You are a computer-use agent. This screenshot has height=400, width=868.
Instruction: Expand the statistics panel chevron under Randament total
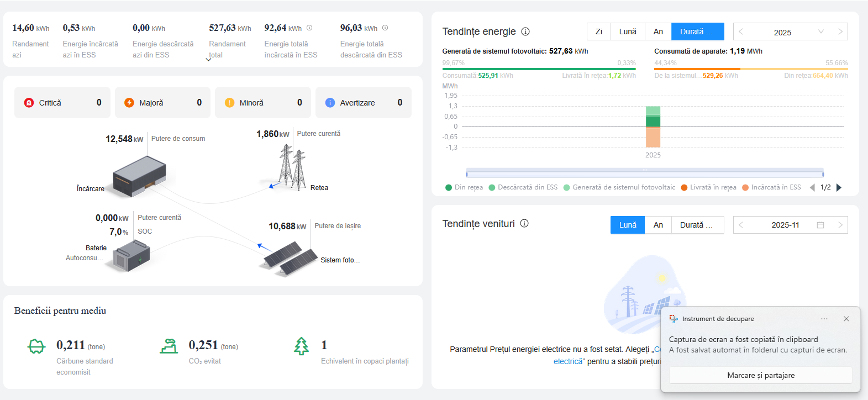[x=208, y=60]
